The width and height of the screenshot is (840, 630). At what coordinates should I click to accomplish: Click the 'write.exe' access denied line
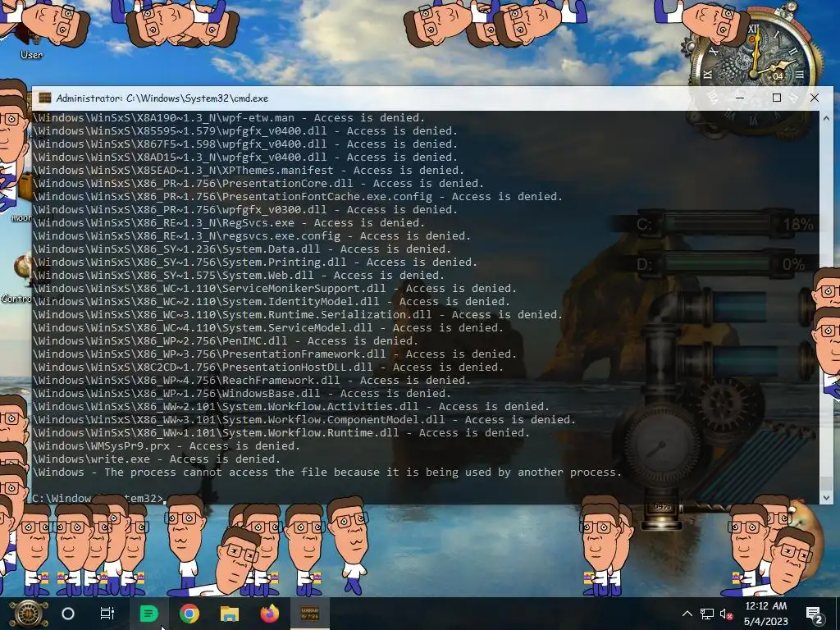click(x=157, y=459)
